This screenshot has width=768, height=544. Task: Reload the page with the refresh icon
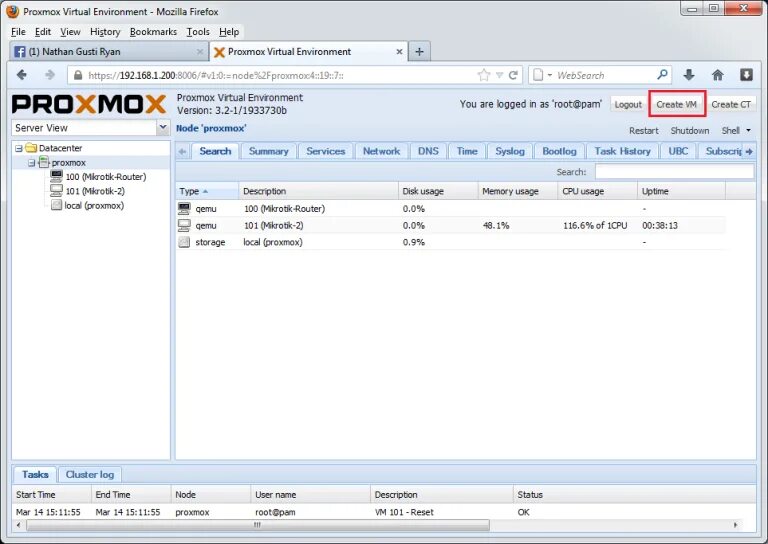(513, 75)
